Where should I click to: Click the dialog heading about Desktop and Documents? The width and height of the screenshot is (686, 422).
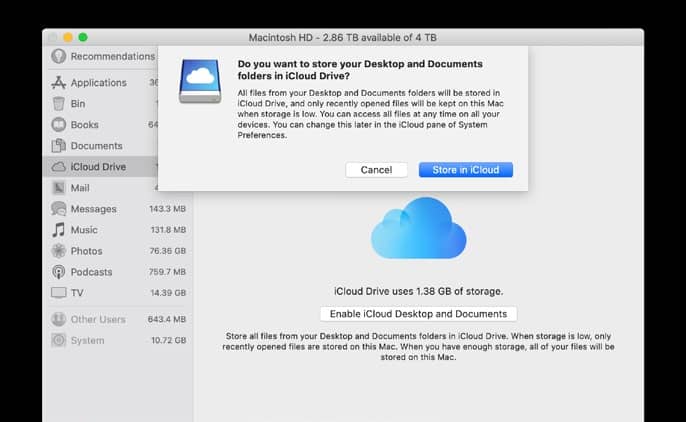pyautogui.click(x=360, y=70)
